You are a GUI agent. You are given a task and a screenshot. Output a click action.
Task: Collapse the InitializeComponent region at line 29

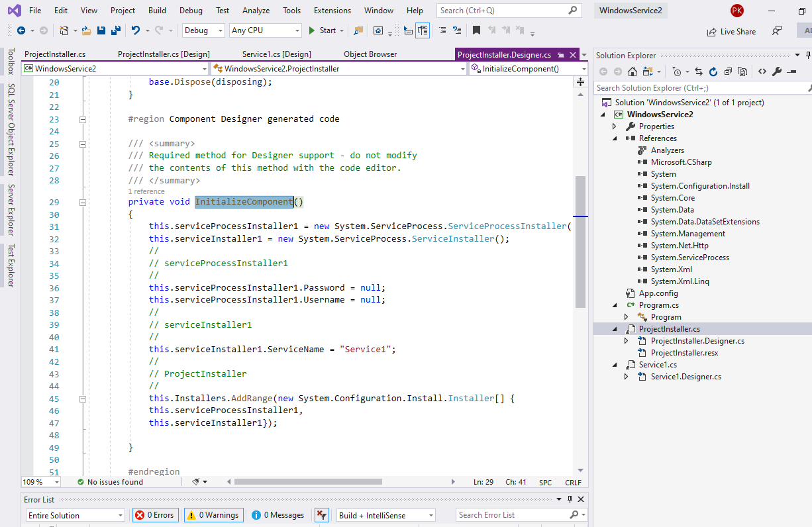(83, 201)
